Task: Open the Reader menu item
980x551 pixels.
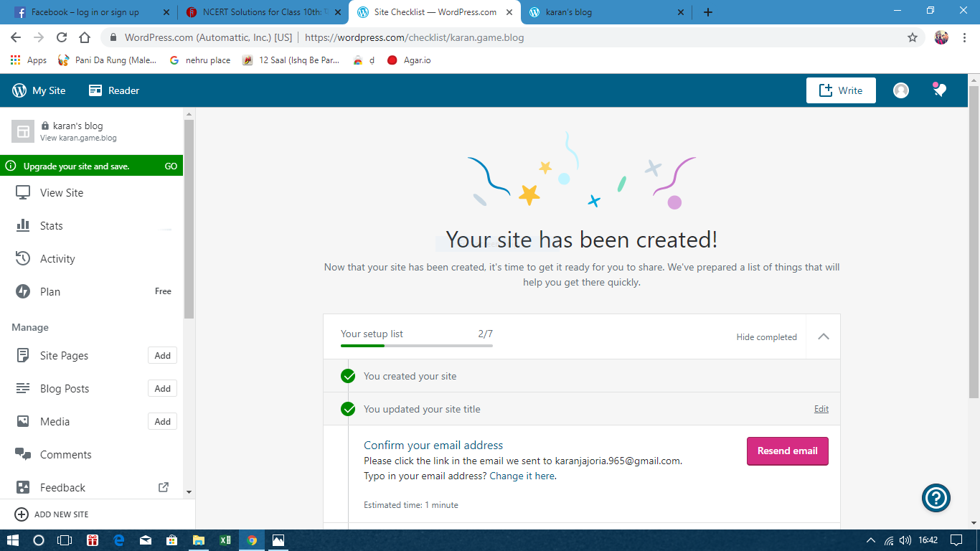Action: click(x=114, y=90)
